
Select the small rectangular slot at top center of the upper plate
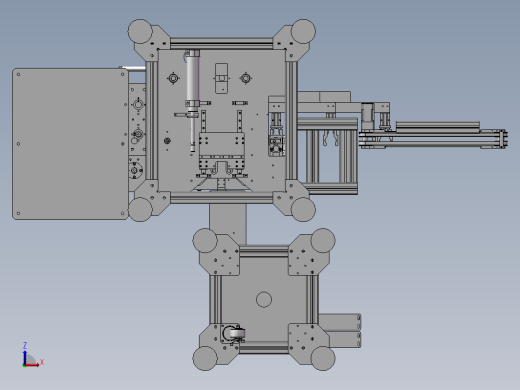coord(222,78)
